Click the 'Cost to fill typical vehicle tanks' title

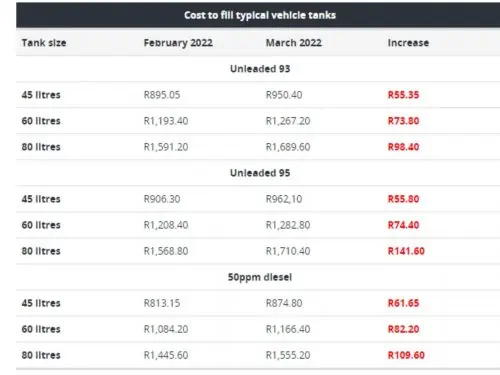click(260, 15)
